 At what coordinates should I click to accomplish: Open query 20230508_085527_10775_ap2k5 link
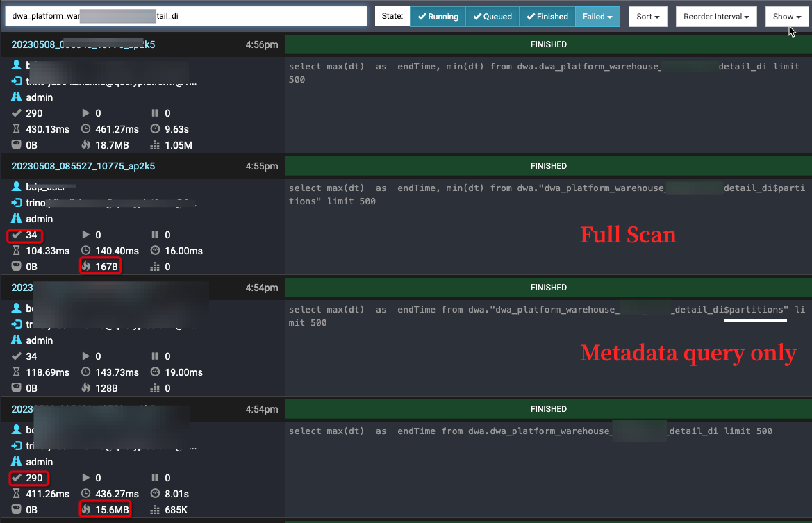click(x=83, y=166)
